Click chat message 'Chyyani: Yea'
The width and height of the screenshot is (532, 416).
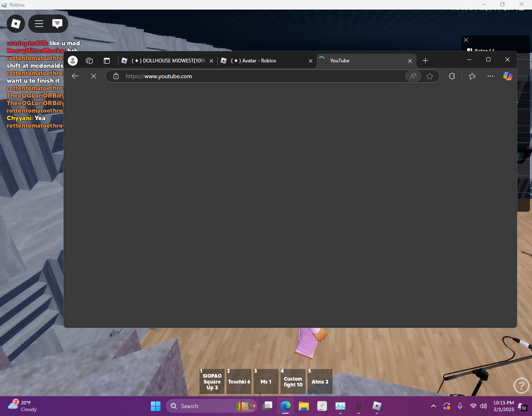click(26, 118)
